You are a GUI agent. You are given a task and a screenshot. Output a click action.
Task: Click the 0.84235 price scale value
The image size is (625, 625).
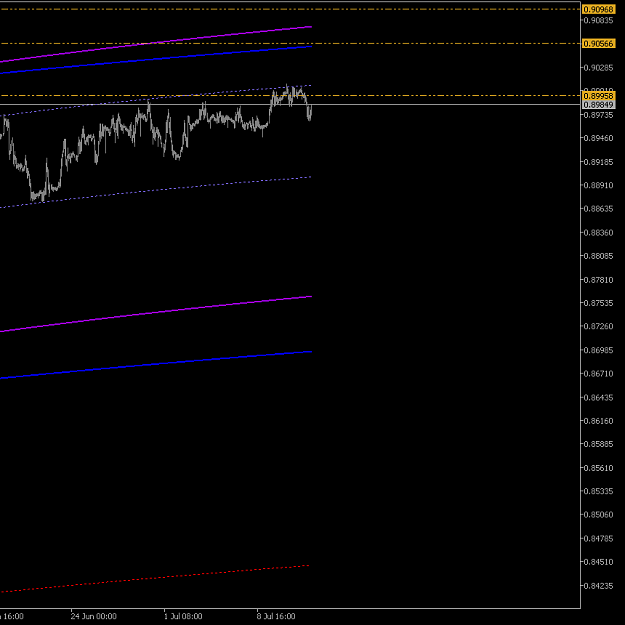point(598,586)
